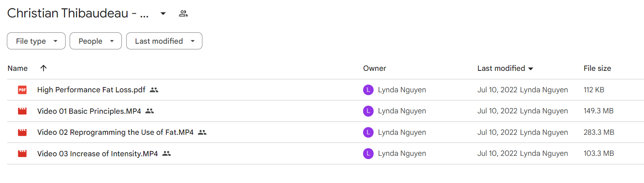Open the Last modified column sort menu
The image size is (644, 183).
(505, 68)
